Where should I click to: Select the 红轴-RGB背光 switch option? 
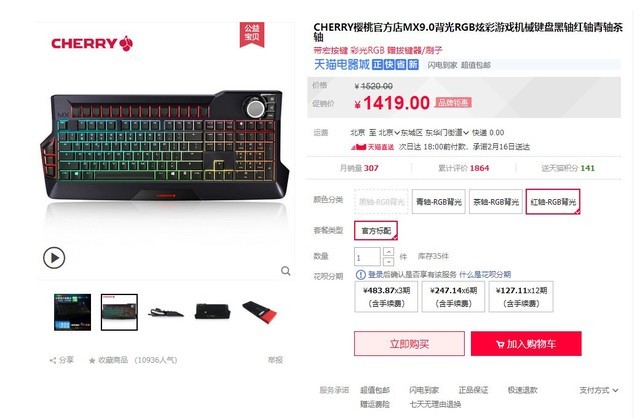pos(553,202)
